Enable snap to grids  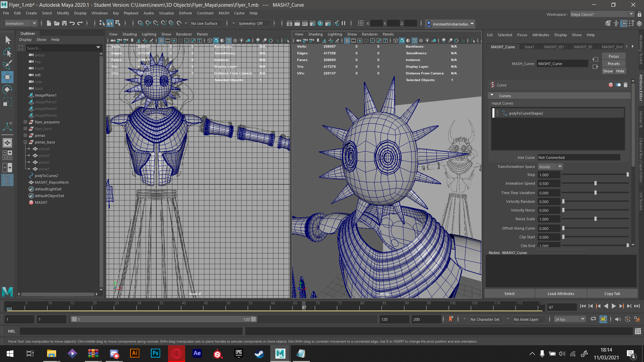click(141, 23)
